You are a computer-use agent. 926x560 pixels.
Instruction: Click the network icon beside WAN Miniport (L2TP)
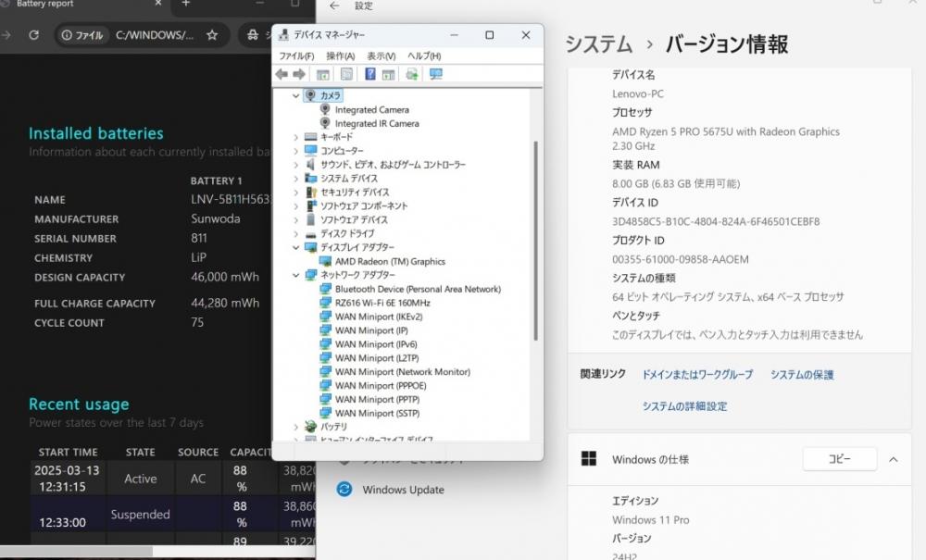point(325,357)
